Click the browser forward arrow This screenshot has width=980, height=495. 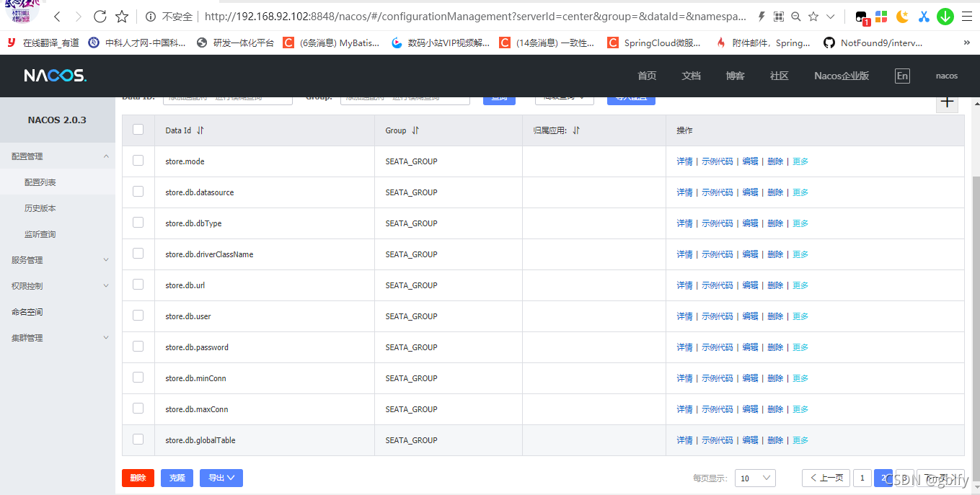point(78,17)
